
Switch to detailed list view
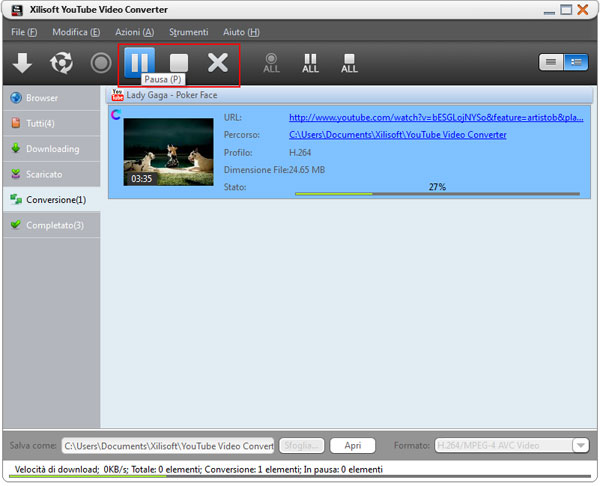pos(576,62)
